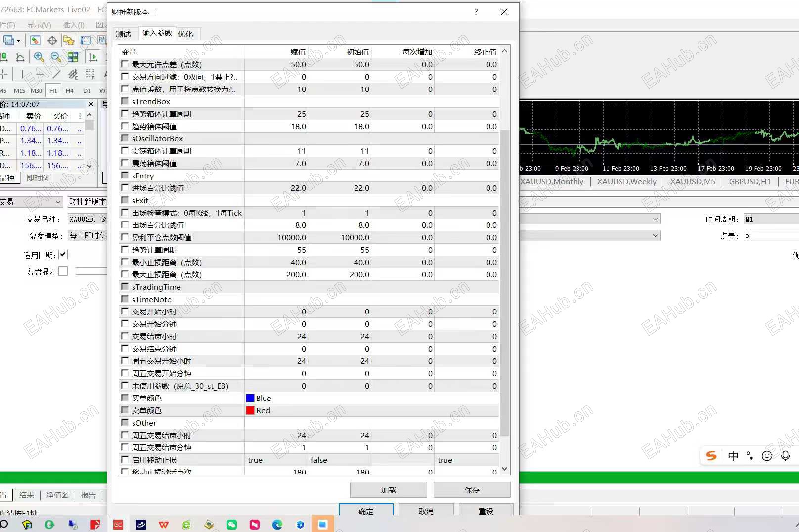Open the Sogou emoji smiley icon
This screenshot has width=799, height=532.
coord(767,456)
